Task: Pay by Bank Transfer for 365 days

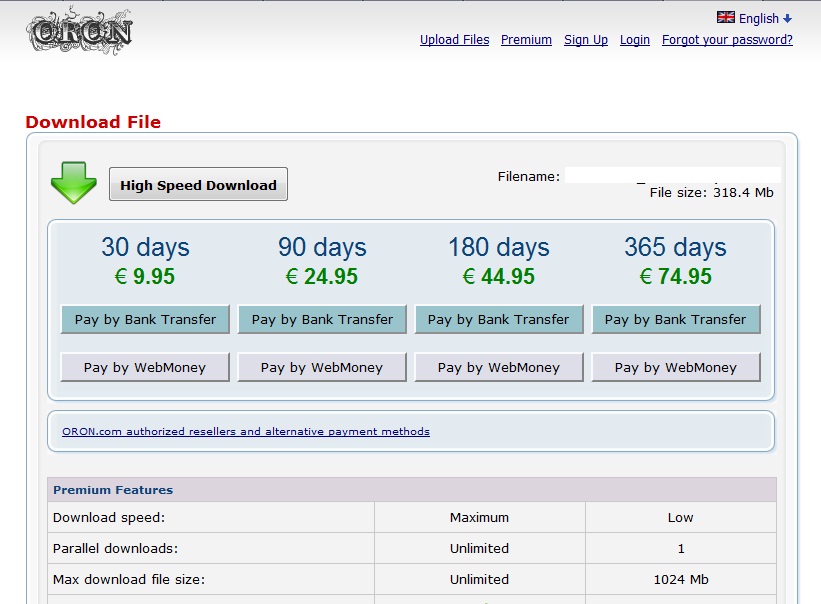Action: (x=675, y=320)
